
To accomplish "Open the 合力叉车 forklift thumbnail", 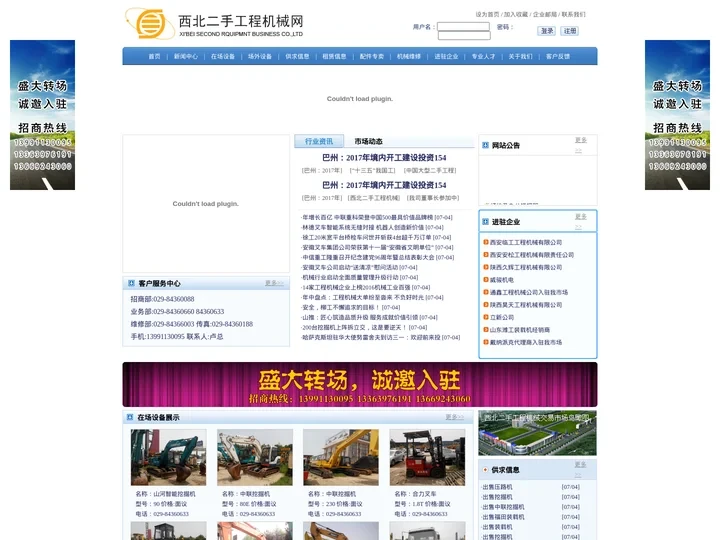I will 427,458.
